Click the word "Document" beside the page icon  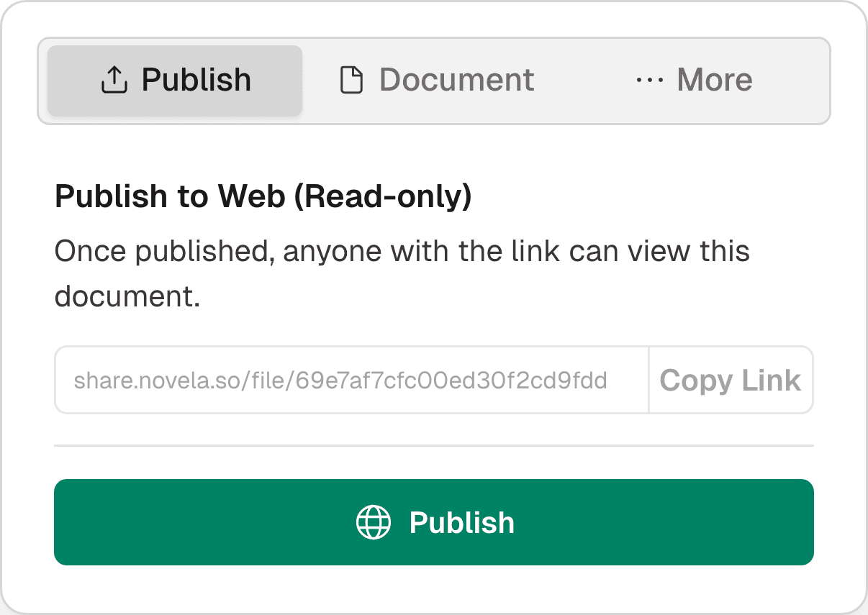point(456,81)
